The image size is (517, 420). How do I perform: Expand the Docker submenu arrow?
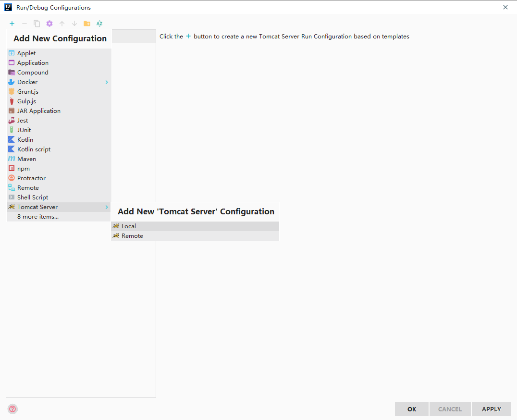(x=107, y=82)
